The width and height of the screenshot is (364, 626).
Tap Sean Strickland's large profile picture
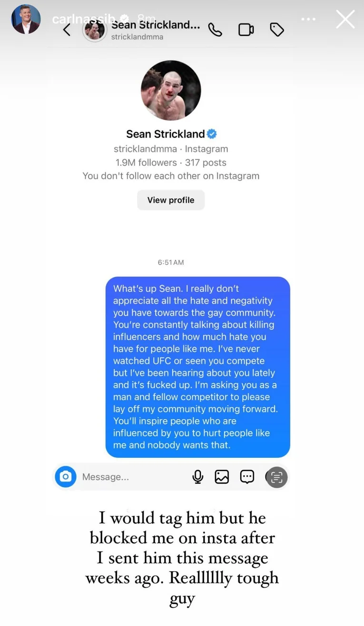pos(171,91)
